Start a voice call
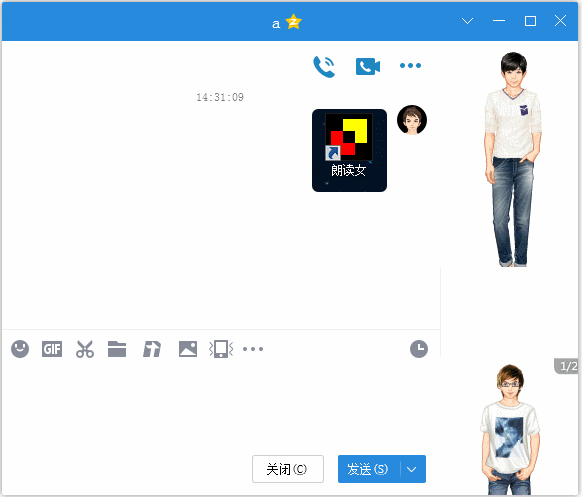This screenshot has width=582, height=497. click(324, 66)
